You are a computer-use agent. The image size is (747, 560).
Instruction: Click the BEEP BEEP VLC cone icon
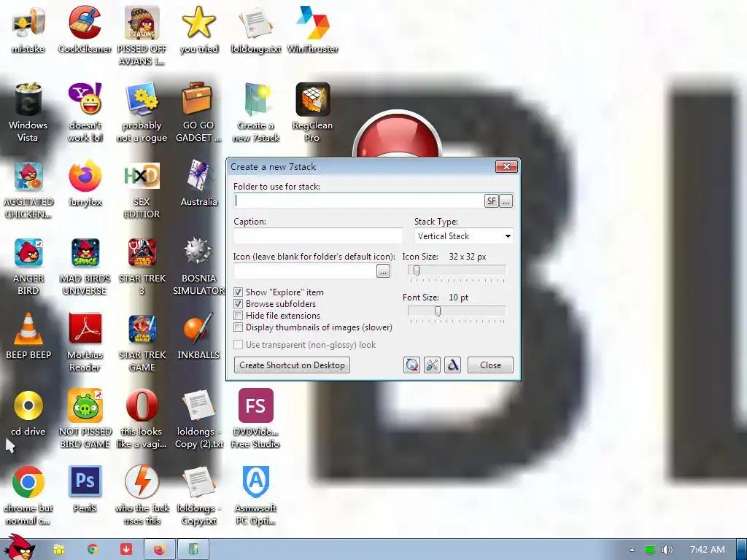point(28,335)
